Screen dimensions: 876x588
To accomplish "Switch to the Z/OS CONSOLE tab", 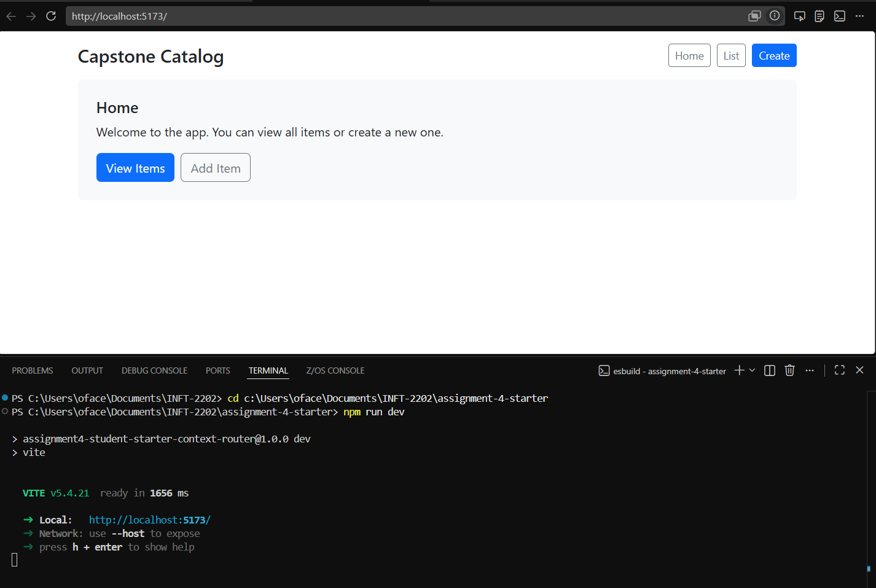I will (x=335, y=370).
